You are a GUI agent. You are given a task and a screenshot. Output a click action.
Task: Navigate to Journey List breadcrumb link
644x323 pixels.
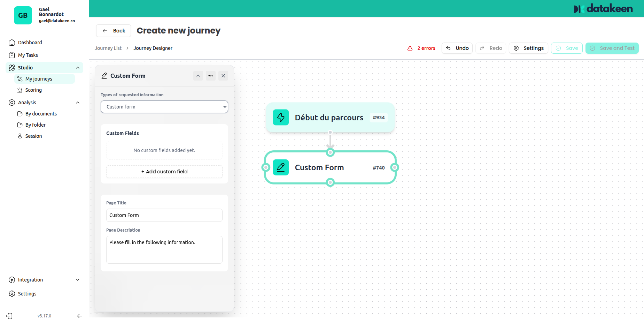[108, 48]
